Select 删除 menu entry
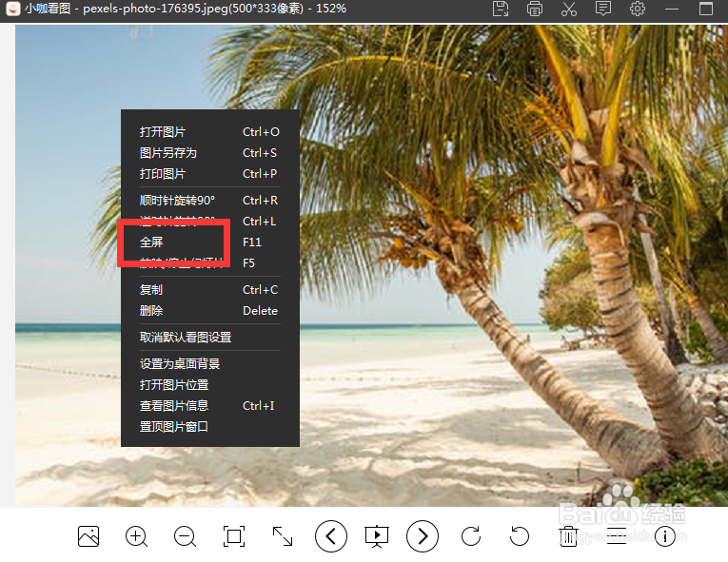The width and height of the screenshot is (728, 562). tap(210, 310)
